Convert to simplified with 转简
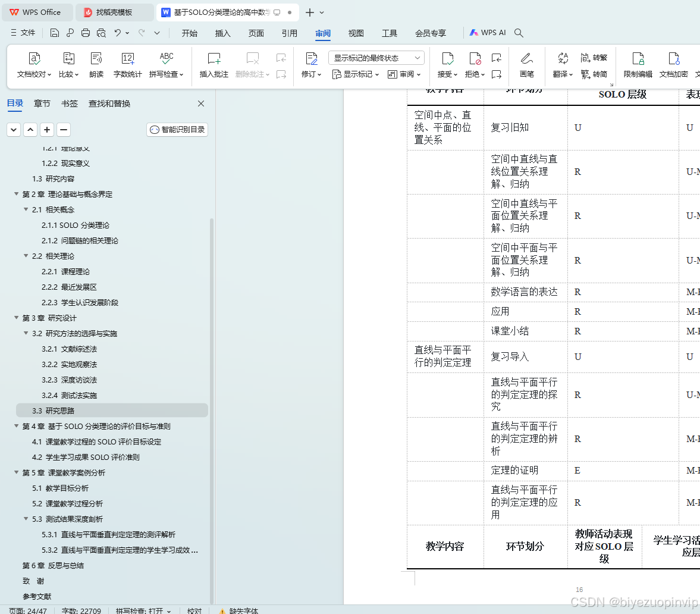 594,74
